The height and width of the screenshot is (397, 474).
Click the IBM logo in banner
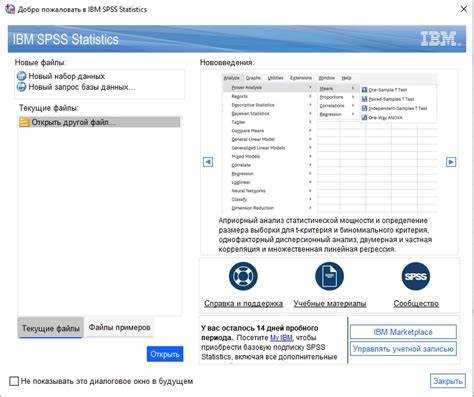[x=440, y=39]
